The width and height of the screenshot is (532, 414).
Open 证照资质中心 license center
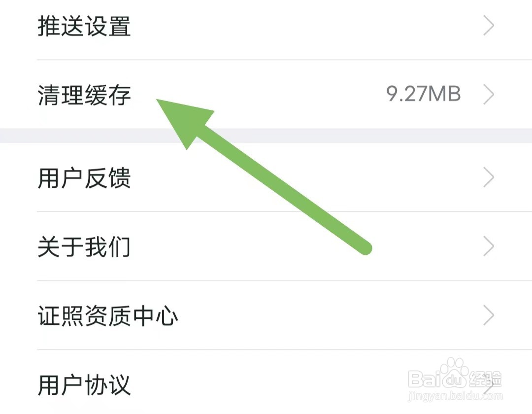pyautogui.click(x=108, y=316)
